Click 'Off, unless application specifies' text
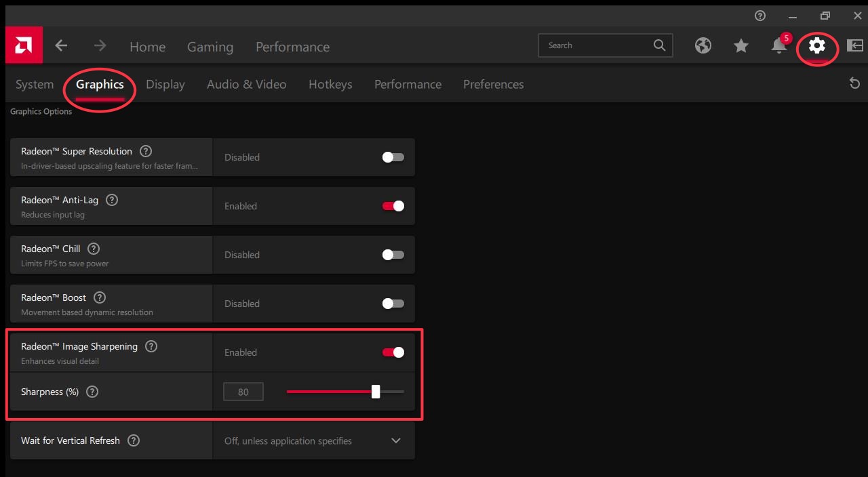868x477 pixels. [288, 440]
